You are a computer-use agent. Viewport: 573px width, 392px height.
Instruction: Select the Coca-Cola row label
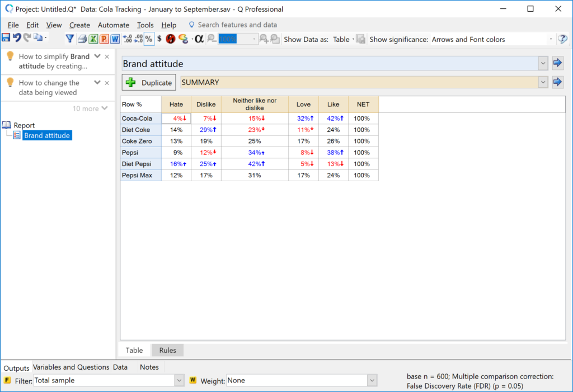coord(140,119)
